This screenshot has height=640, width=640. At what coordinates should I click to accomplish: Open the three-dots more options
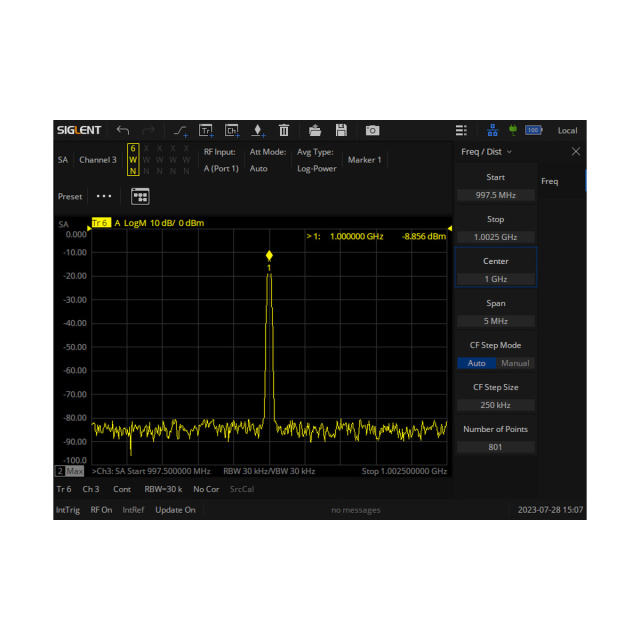click(x=104, y=196)
